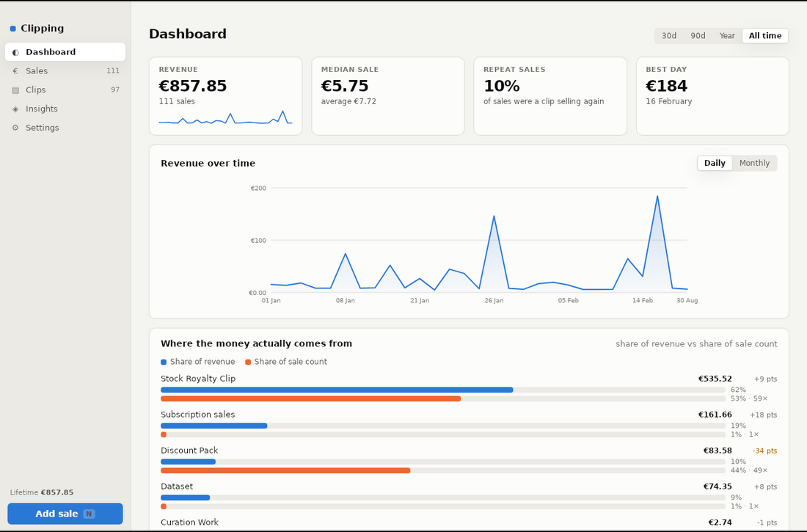
Task: Click the '53% · 59×' value
Action: 749,398
